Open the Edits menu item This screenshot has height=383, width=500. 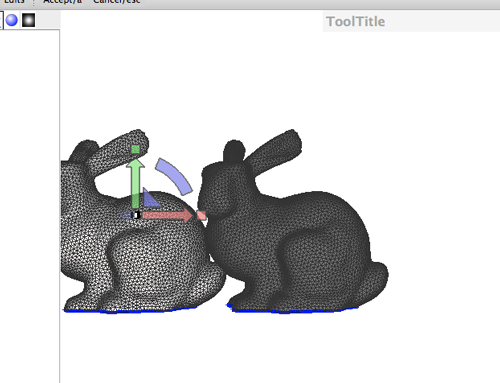(x=14, y=2)
